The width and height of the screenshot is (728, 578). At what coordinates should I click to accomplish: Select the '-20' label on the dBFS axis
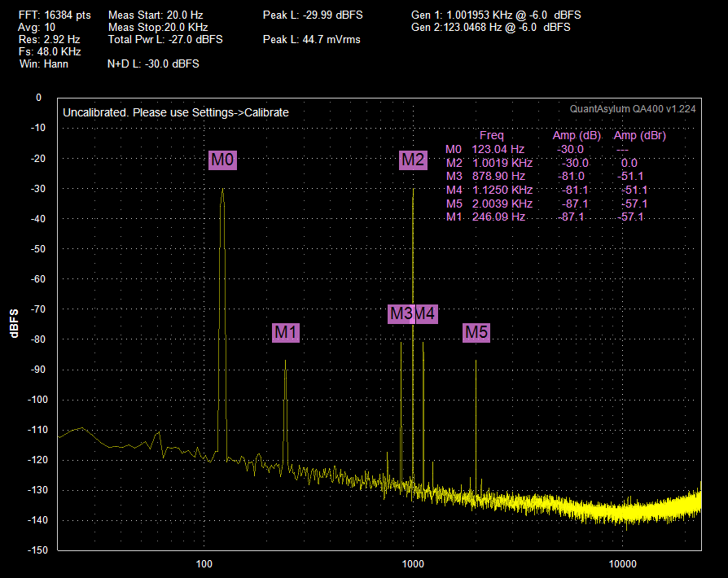click(38, 158)
